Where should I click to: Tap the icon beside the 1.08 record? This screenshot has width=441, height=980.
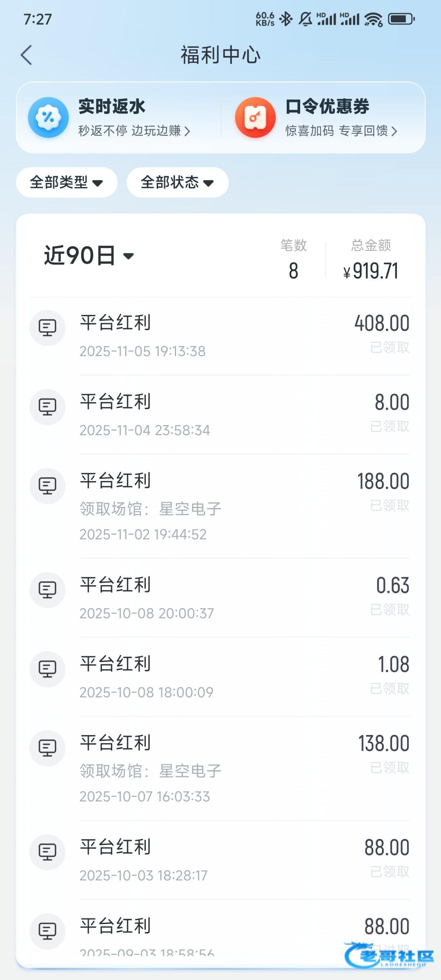tap(47, 669)
